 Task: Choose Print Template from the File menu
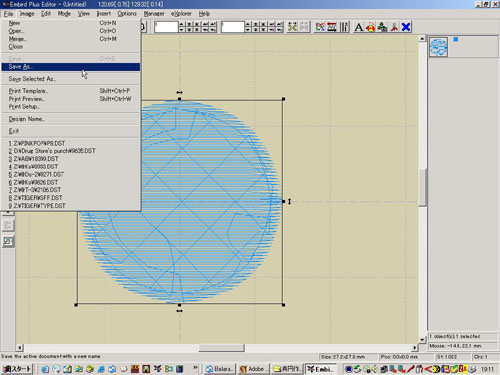(71, 91)
